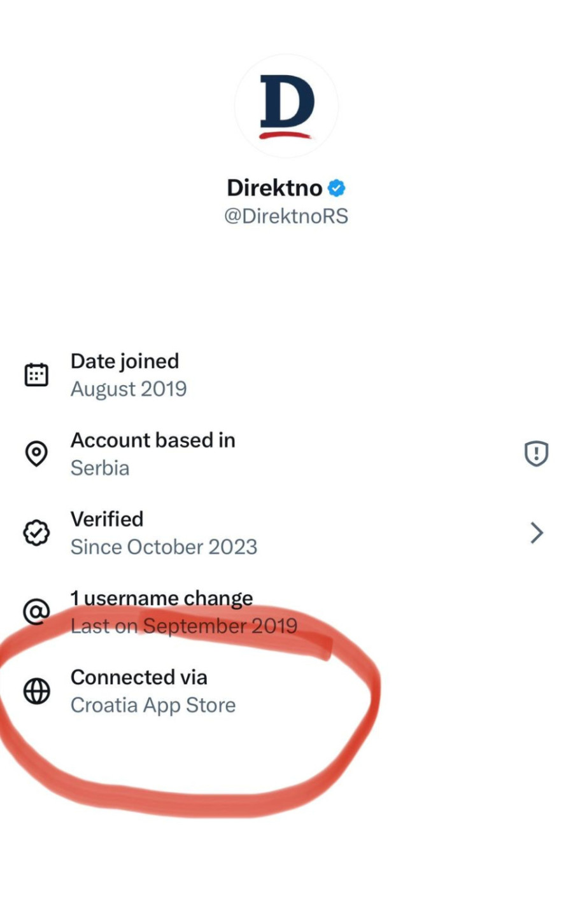Click the Croatia App Store text
The height and width of the screenshot is (924, 573).
point(153,705)
